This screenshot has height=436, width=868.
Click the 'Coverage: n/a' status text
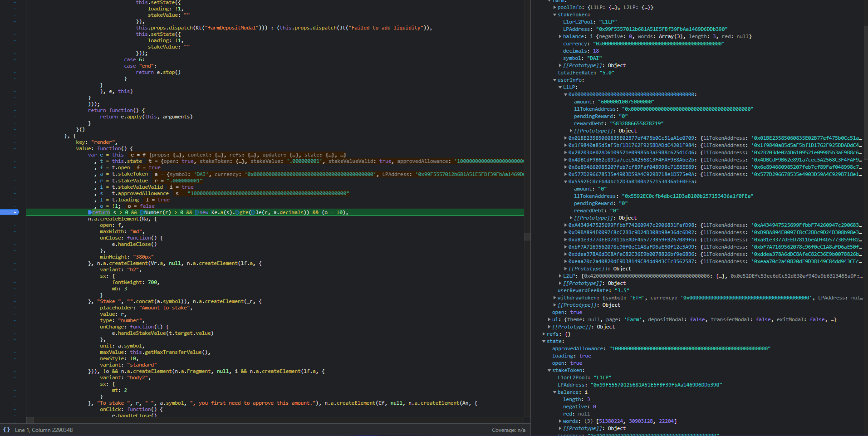[x=509, y=430]
